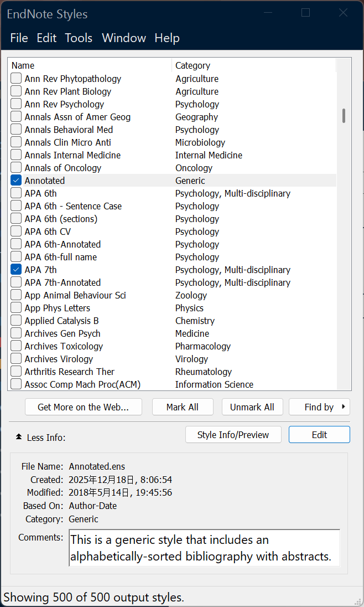Click the Annotated.ens file name
This screenshot has height=607, width=364.
[97, 466]
